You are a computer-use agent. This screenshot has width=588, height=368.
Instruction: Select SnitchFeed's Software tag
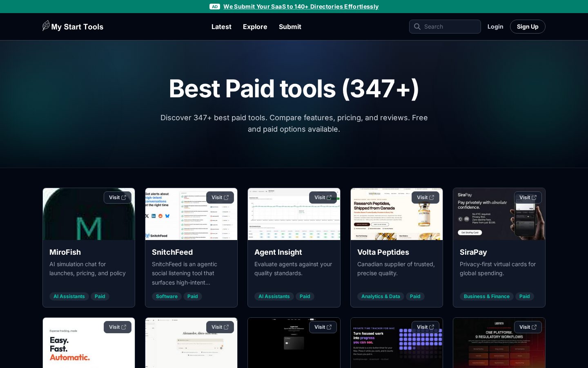167,296
